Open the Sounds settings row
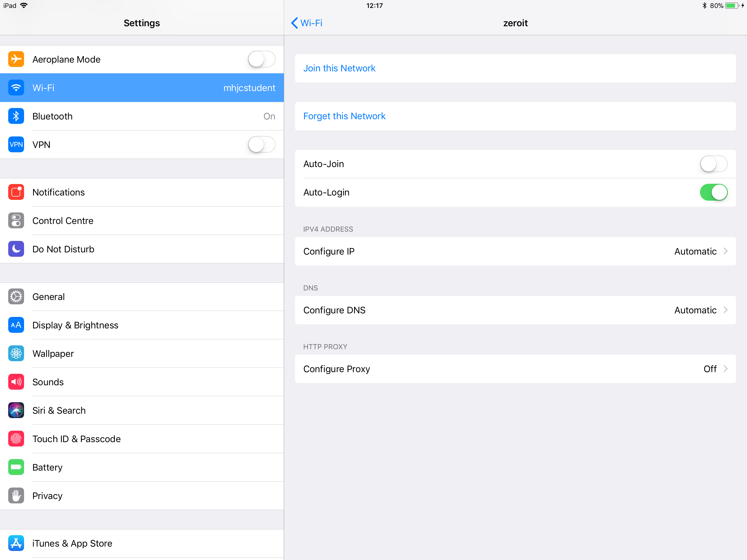Image resolution: width=747 pixels, height=560 pixels. pyautogui.click(x=48, y=382)
